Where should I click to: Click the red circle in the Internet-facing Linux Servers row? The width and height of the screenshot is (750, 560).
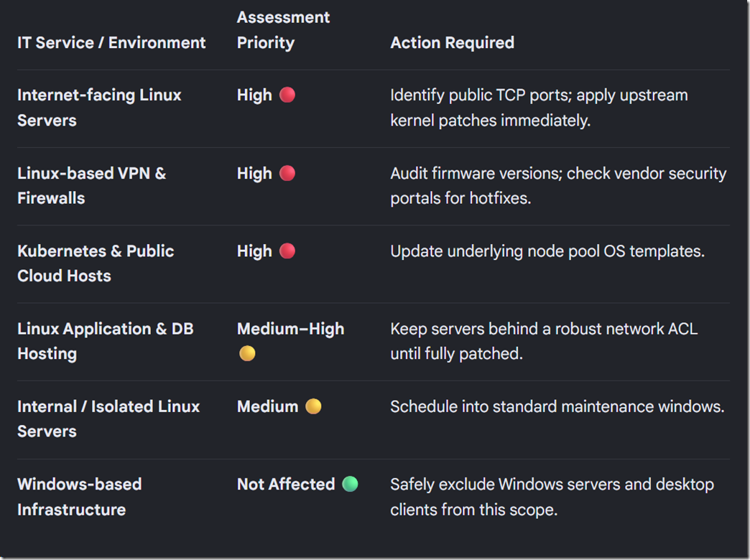coord(287,95)
